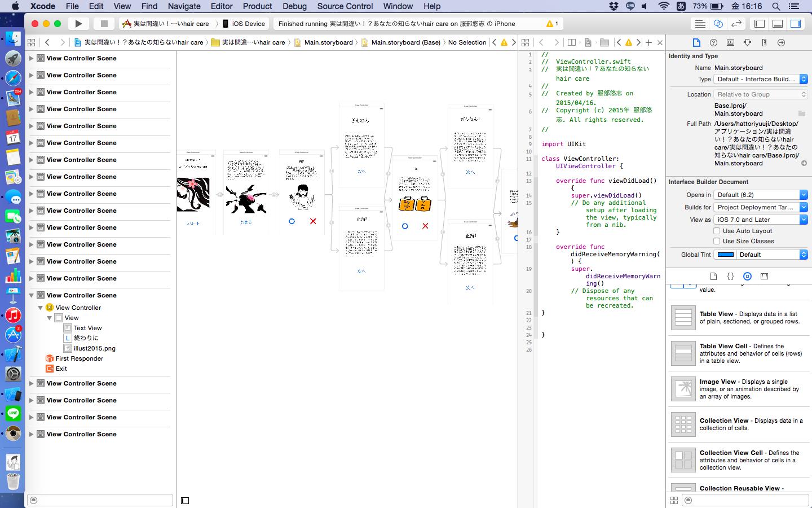This screenshot has height=508, width=812.
Task: Click the Run (play) button
Action: 78,24
